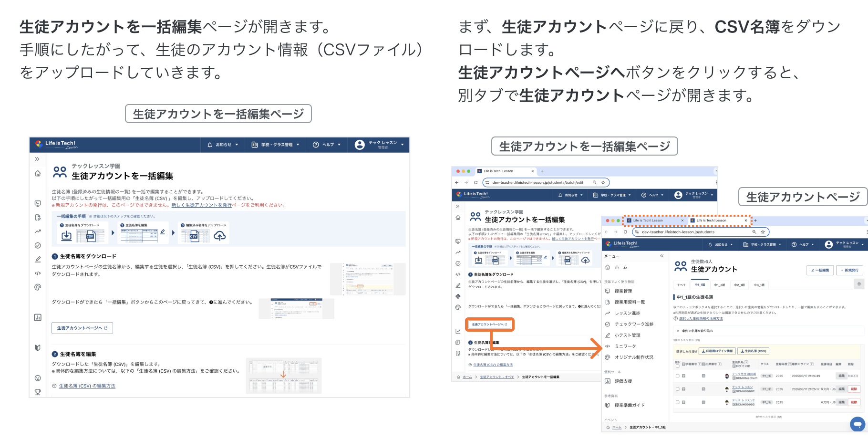868x440 pixels.
Task: Click the 生徒名簿 (CSV) download button
Action: [754, 351]
